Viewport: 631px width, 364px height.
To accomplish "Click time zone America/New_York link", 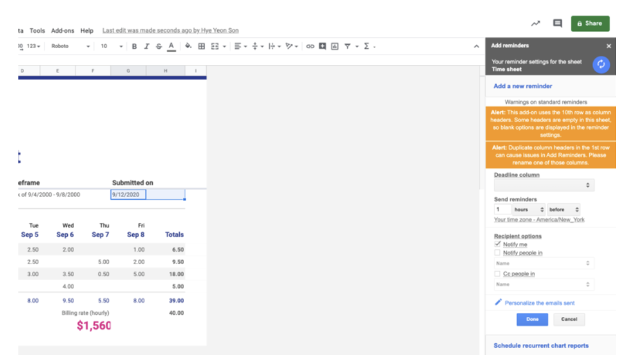I will [539, 220].
